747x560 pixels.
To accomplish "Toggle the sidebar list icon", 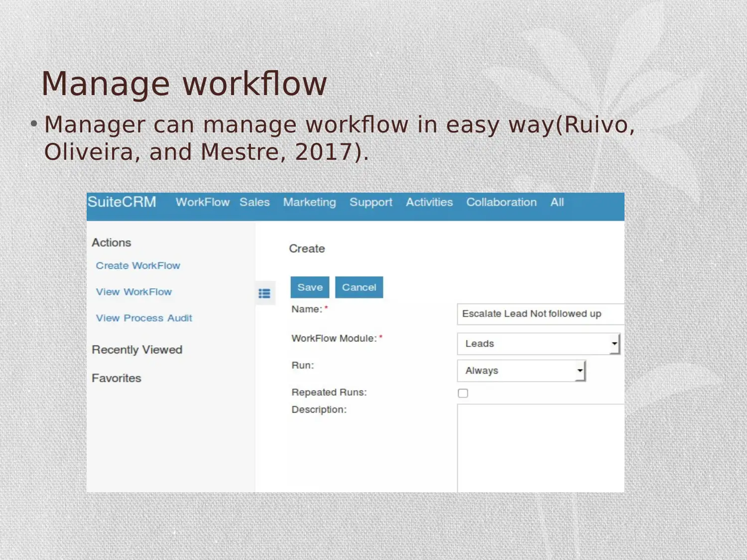I will [x=264, y=294].
